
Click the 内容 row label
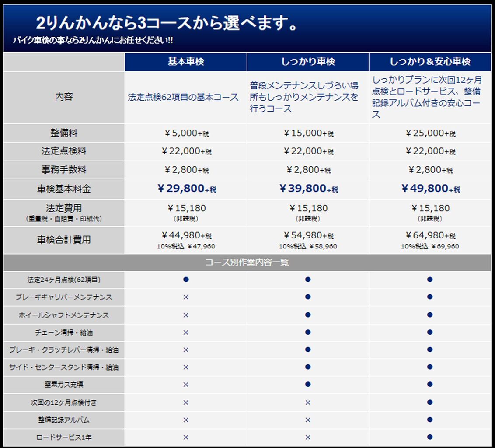coord(64,97)
